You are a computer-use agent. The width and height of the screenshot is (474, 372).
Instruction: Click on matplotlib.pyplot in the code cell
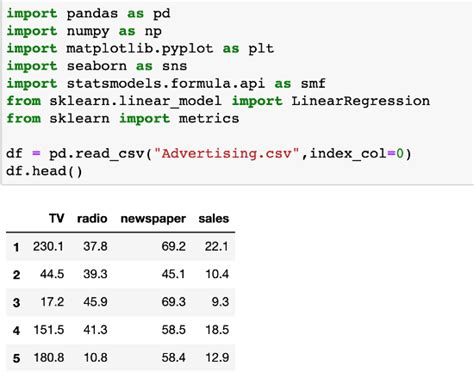click(140, 49)
